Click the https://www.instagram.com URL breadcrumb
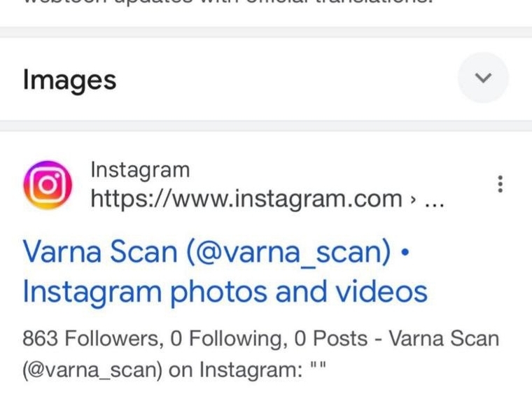Viewport: 532px width, 399px height. pyautogui.click(x=246, y=199)
